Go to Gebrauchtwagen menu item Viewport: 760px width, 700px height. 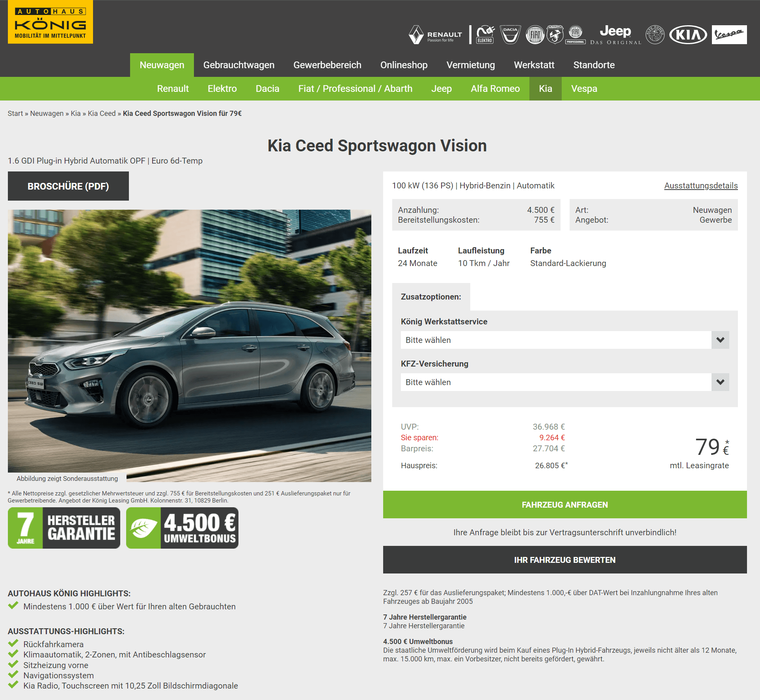239,65
